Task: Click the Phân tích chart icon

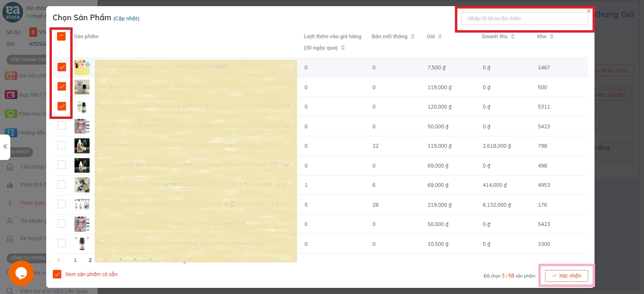Action: (x=10, y=185)
